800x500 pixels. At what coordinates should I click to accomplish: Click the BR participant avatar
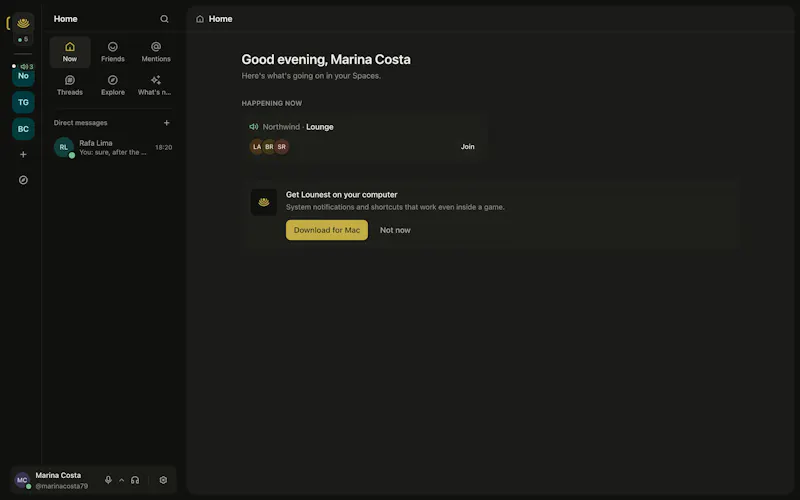(x=269, y=147)
